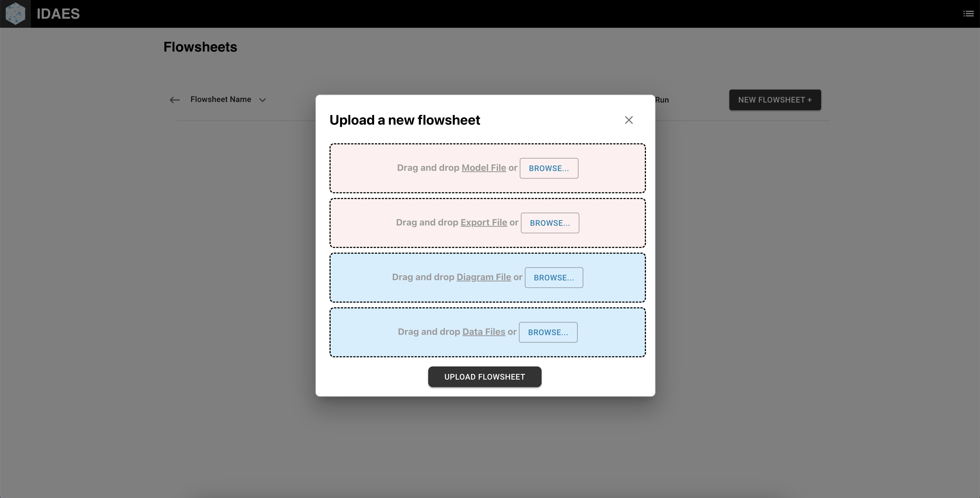Viewport: 980px width, 498px height.
Task: Click the Model File drop zone area
Action: click(x=487, y=168)
